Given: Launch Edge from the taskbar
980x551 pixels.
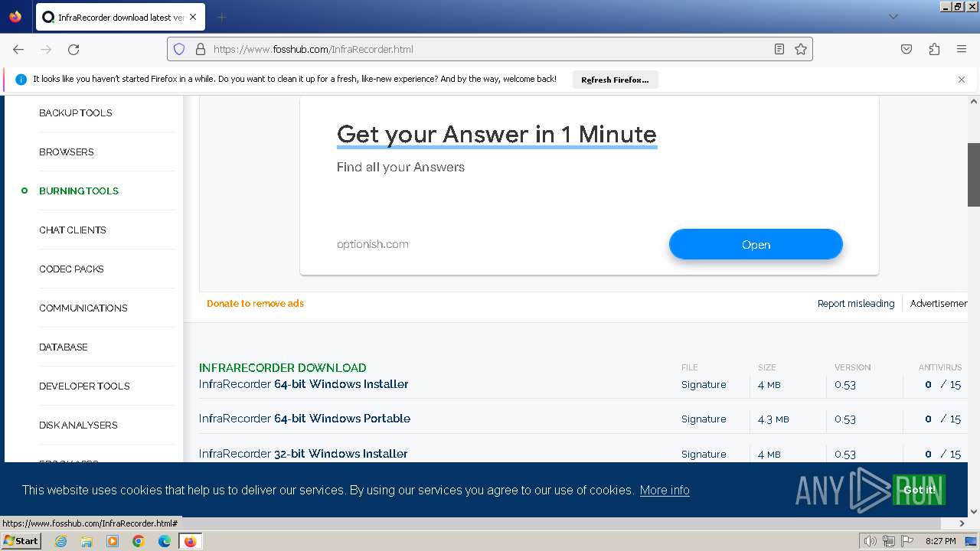Looking at the screenshot, I should [165, 541].
